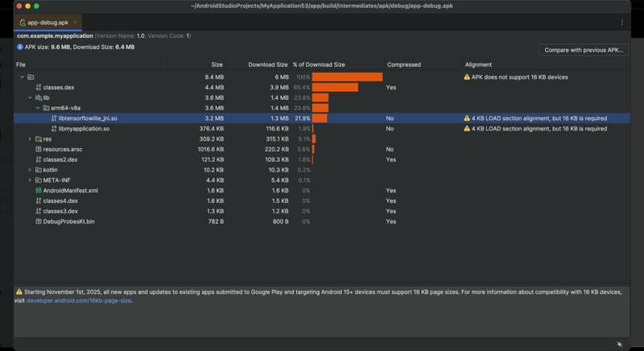Select the classes2.dex row
The width and height of the screenshot is (644, 351).
[x=322, y=159]
